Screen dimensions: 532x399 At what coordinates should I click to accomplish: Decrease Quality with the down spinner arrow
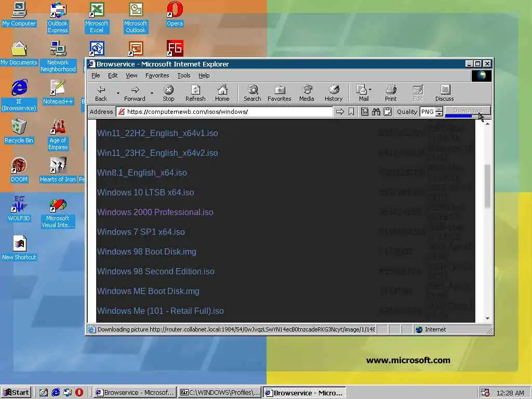[x=439, y=114]
